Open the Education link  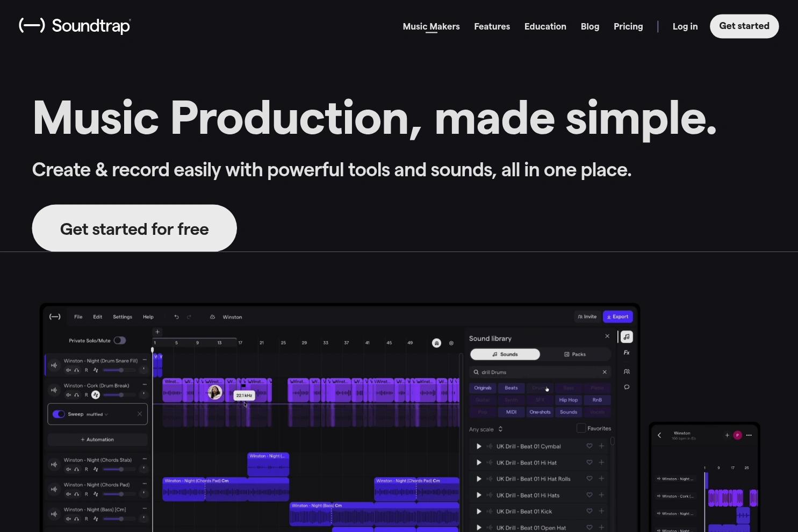[545, 26]
